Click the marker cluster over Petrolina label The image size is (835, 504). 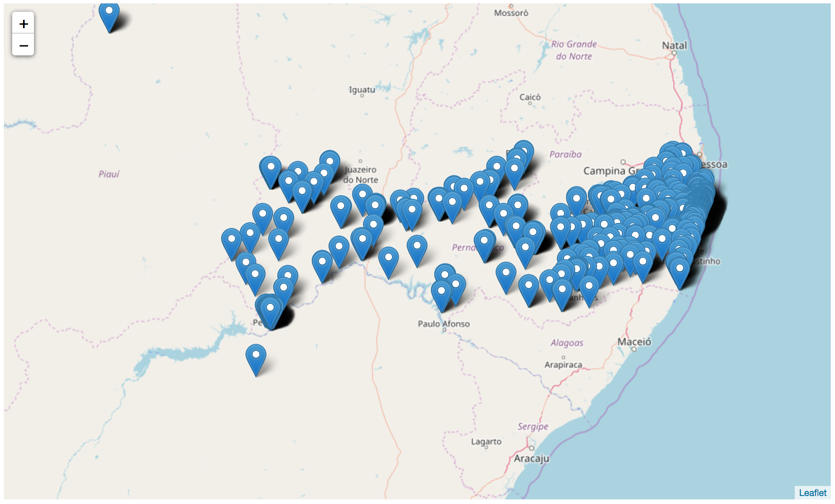point(270,312)
